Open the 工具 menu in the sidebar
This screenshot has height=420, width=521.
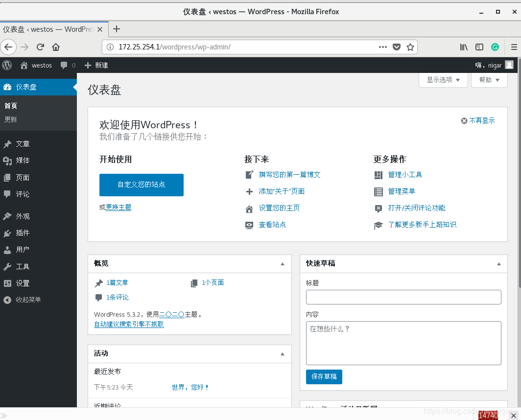[x=38, y=266]
